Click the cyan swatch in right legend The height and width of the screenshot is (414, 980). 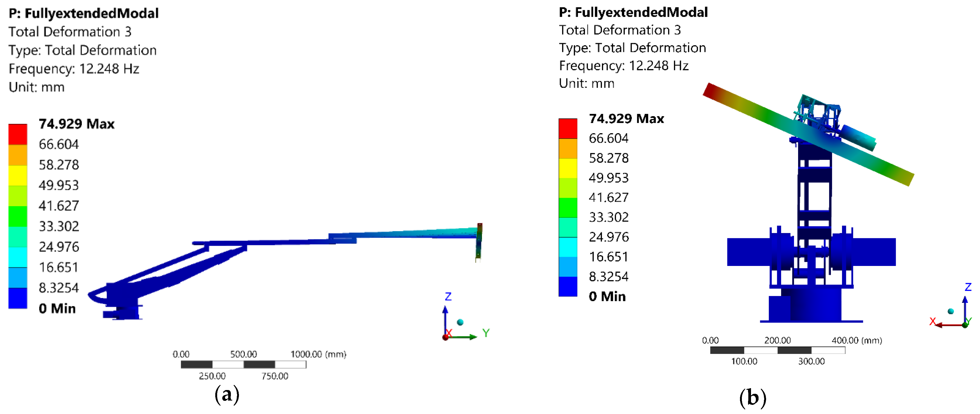point(567,247)
